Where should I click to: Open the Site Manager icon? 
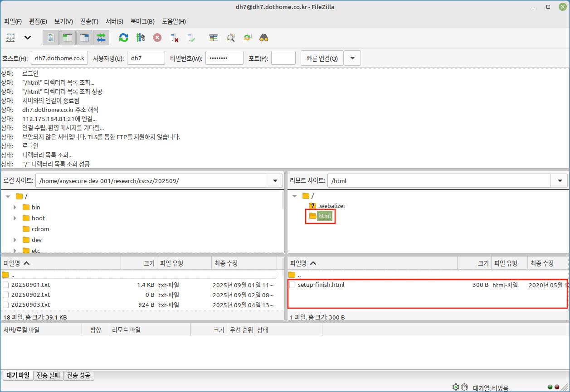[10, 38]
